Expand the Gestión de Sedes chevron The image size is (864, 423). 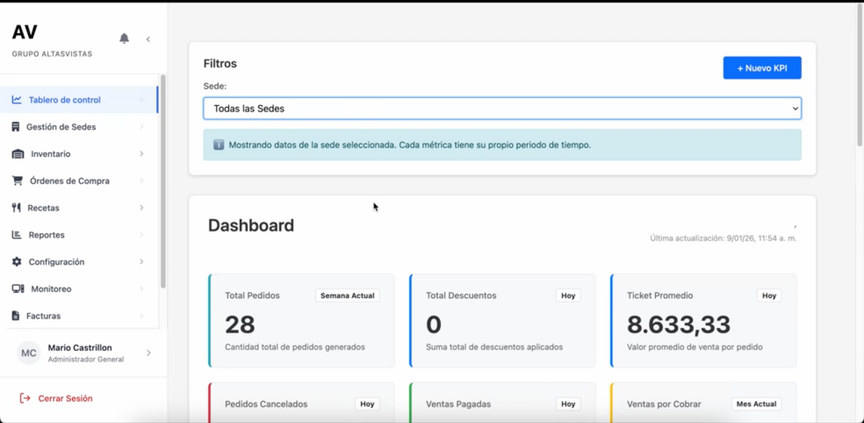(142, 127)
